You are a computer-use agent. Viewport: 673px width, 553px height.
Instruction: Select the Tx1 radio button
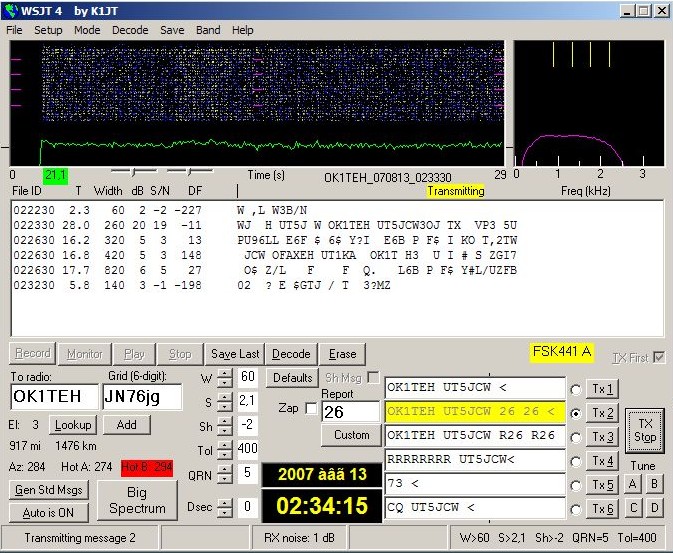coord(576,389)
